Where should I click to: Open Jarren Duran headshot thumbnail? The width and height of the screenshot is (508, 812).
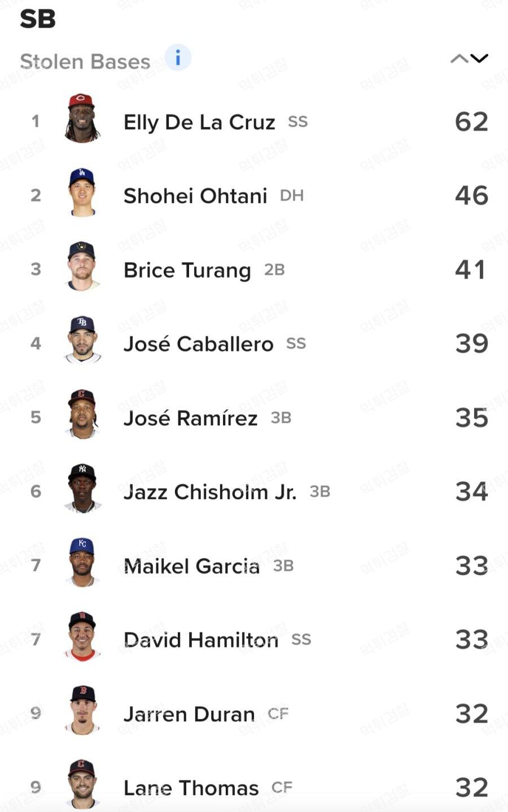click(82, 710)
